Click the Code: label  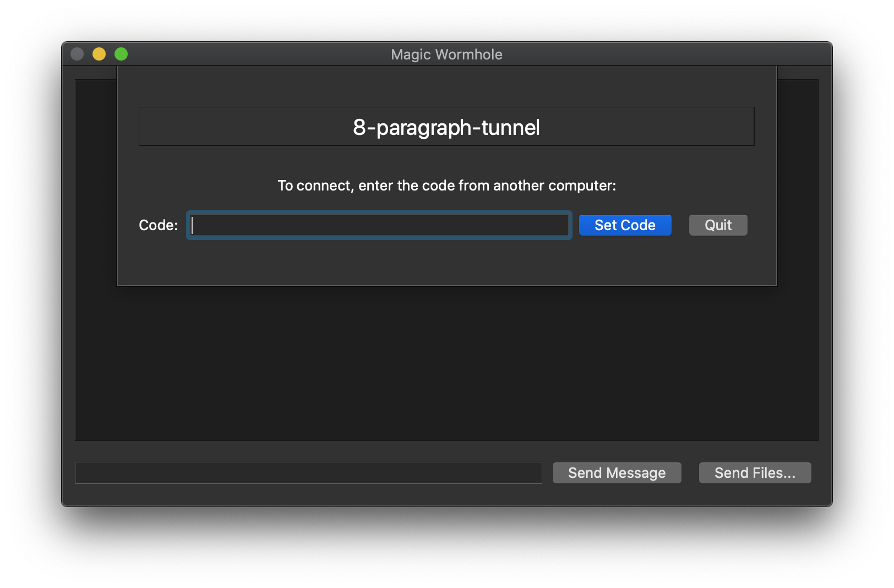point(159,225)
